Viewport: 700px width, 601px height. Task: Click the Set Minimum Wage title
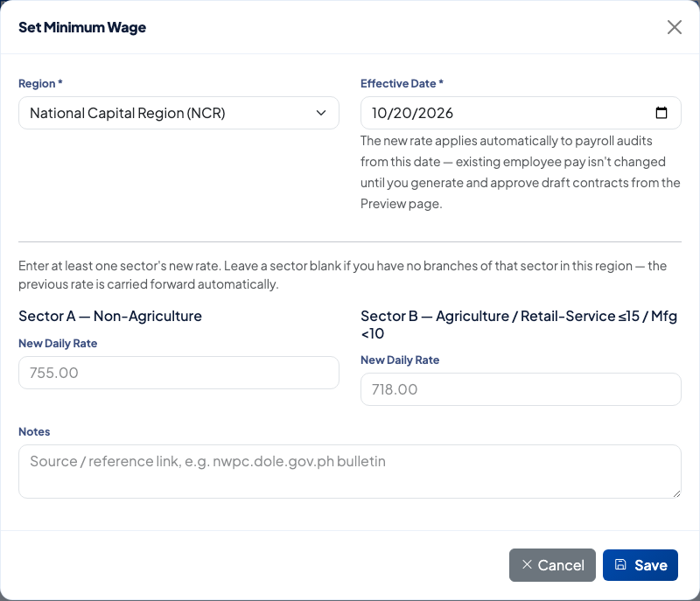82,27
